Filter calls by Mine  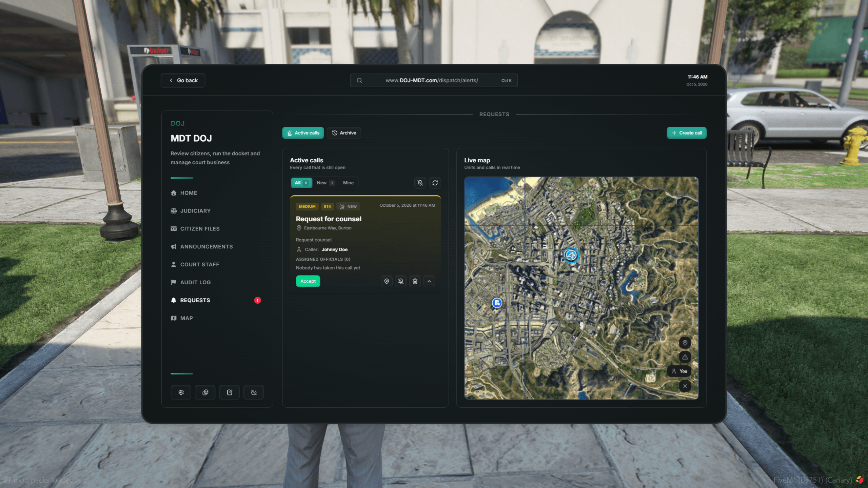(348, 183)
